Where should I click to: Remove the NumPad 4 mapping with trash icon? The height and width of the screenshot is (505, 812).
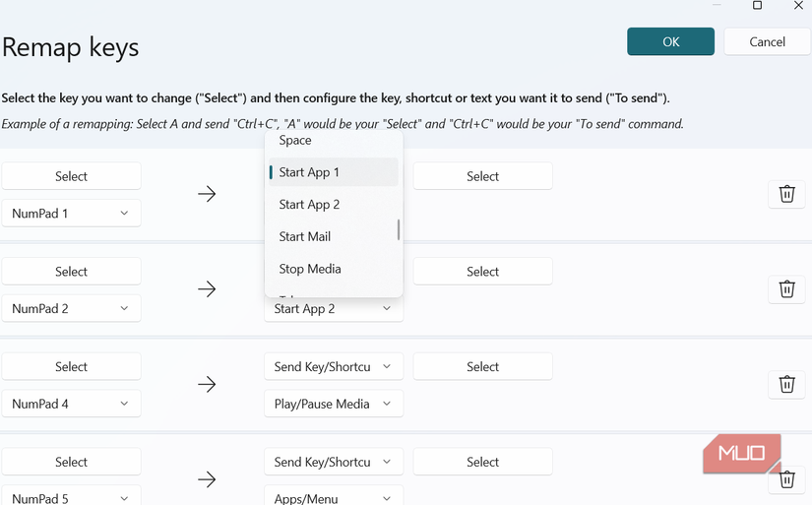(786, 384)
